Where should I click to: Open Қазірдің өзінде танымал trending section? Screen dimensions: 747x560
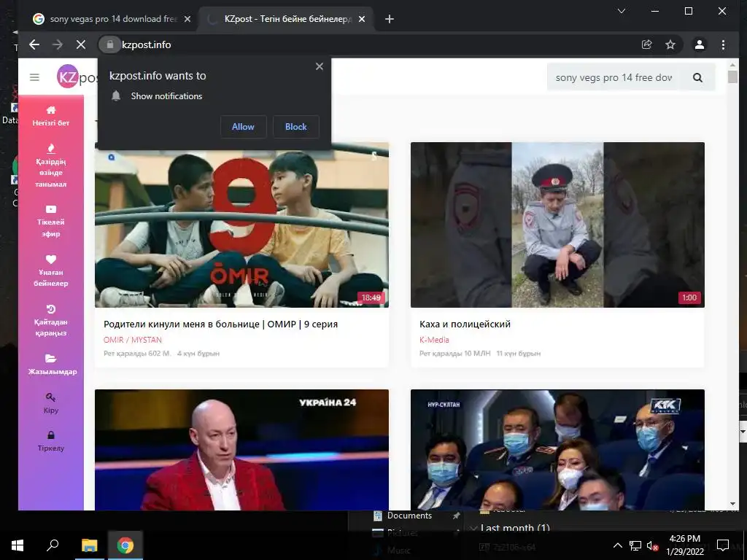tap(50, 166)
